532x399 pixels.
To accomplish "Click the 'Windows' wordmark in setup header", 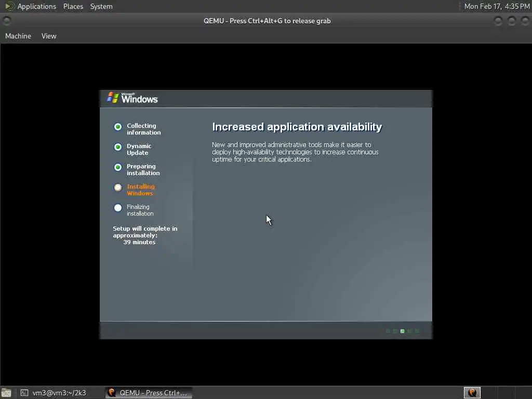I will pyautogui.click(x=139, y=99).
